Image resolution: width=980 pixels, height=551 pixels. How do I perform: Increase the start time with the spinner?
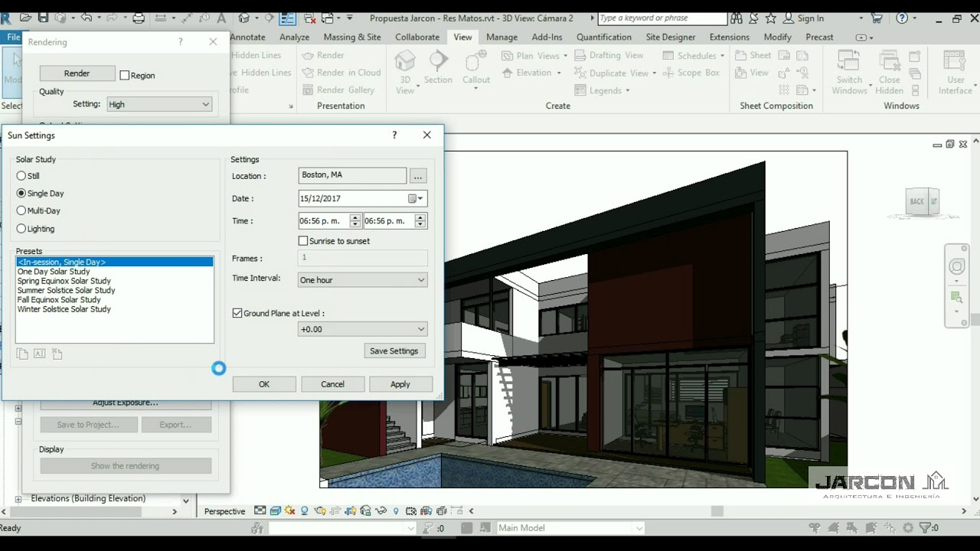point(354,217)
